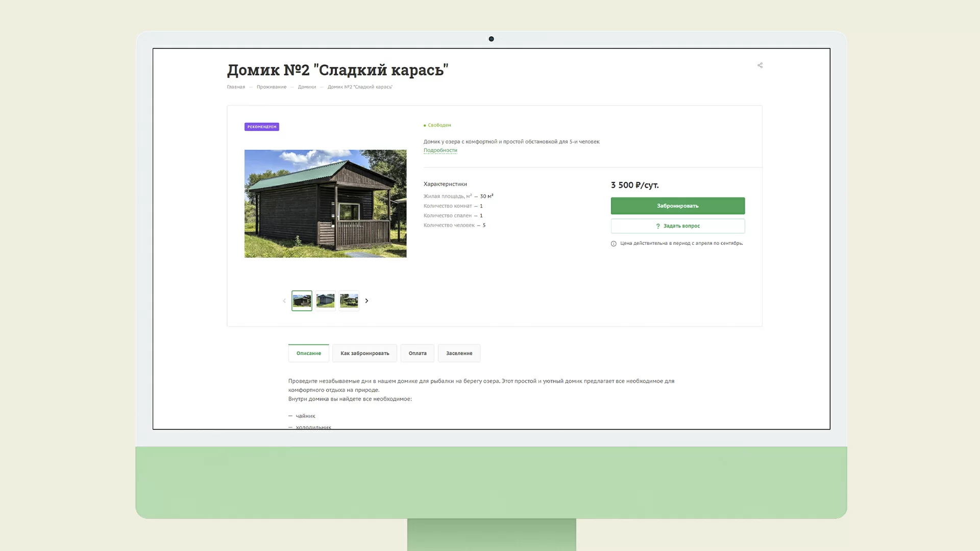The width and height of the screenshot is (980, 551).
Task: Open the Заселение tab
Action: point(459,354)
